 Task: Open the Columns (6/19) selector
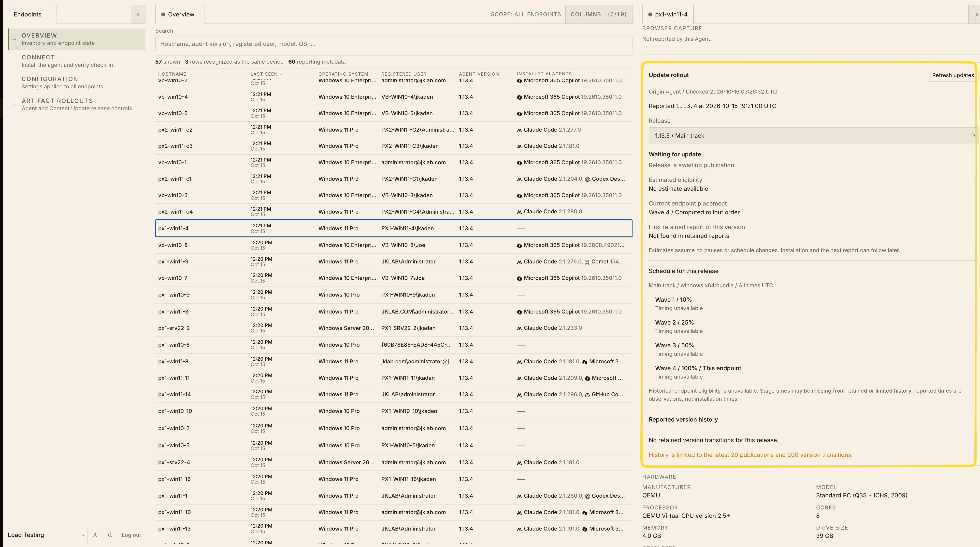[x=598, y=14]
